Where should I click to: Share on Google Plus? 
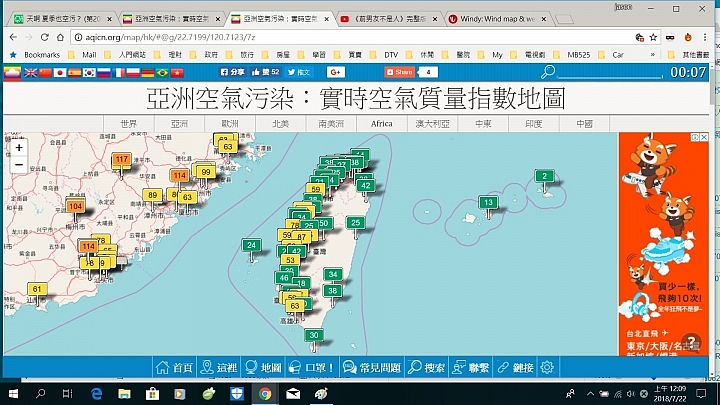click(x=336, y=72)
